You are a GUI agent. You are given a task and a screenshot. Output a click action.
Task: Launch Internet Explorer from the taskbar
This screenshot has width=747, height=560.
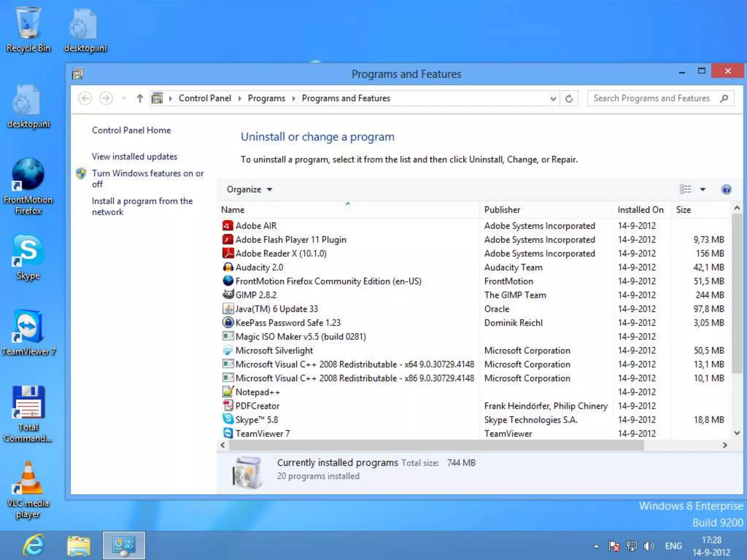point(34,545)
